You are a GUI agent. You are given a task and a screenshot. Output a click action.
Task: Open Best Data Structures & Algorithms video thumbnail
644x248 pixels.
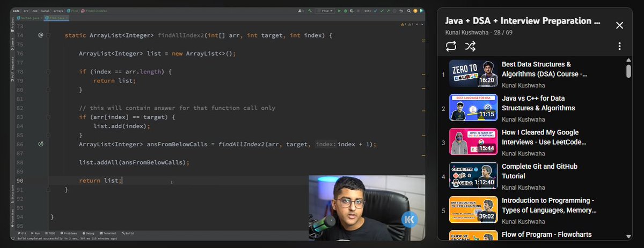pos(473,74)
